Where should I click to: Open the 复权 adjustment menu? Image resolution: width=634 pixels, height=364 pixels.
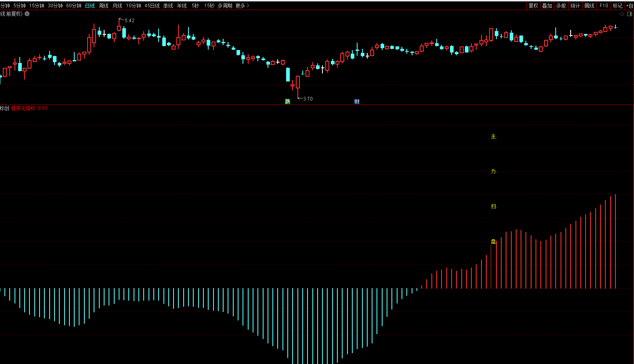click(x=533, y=6)
